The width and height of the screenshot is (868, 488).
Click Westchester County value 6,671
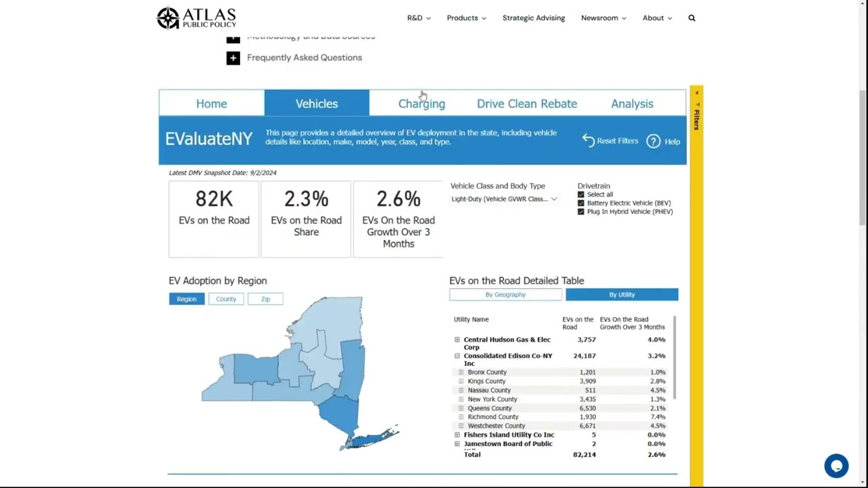pos(587,426)
